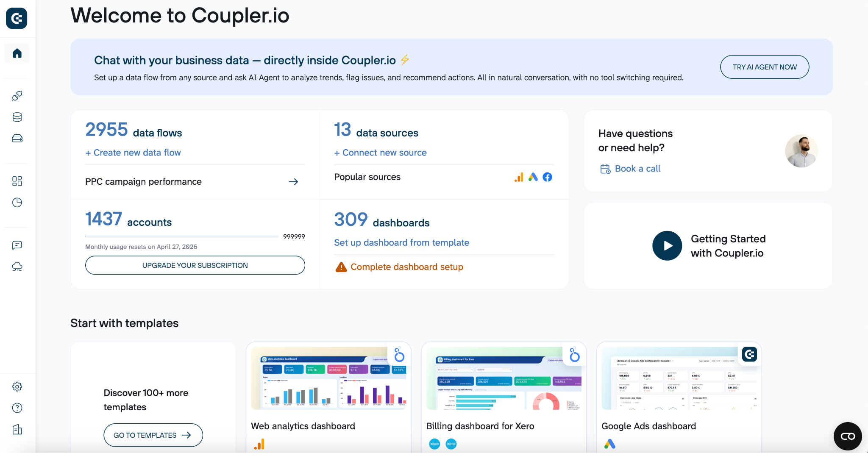Click second Xero icon under Billing dashboard
This screenshot has width=868, height=453.
pyautogui.click(x=451, y=444)
